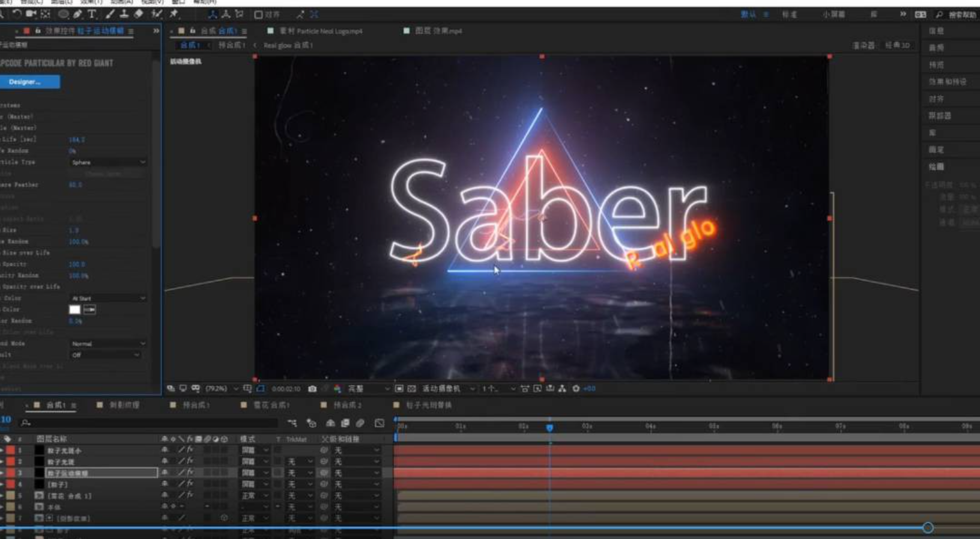Open the 活动摄像机 view dropdown
980x539 pixels.
coord(448,389)
